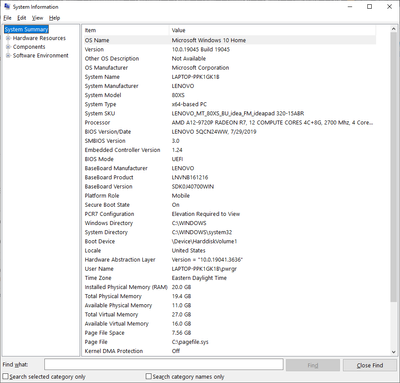The width and height of the screenshot is (400, 383).
Task: Open the Help menu
Action: [54, 18]
